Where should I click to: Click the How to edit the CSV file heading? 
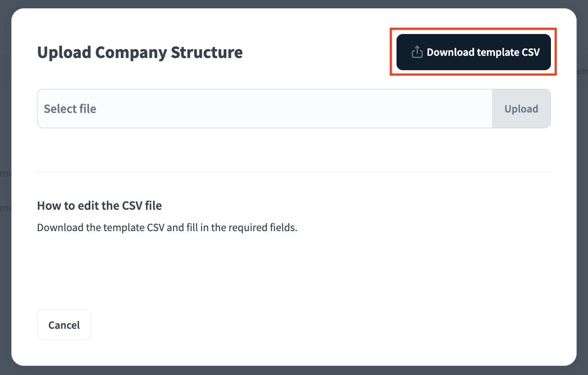click(99, 206)
